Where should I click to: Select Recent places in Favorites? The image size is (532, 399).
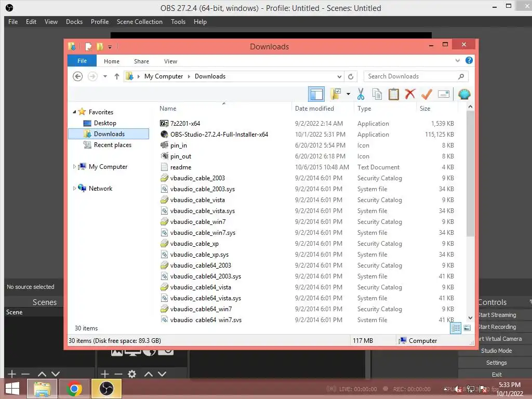tap(112, 145)
